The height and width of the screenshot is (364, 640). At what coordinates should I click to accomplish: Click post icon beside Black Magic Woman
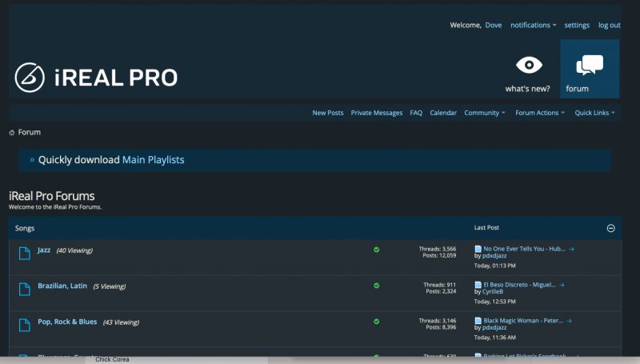[478, 320]
